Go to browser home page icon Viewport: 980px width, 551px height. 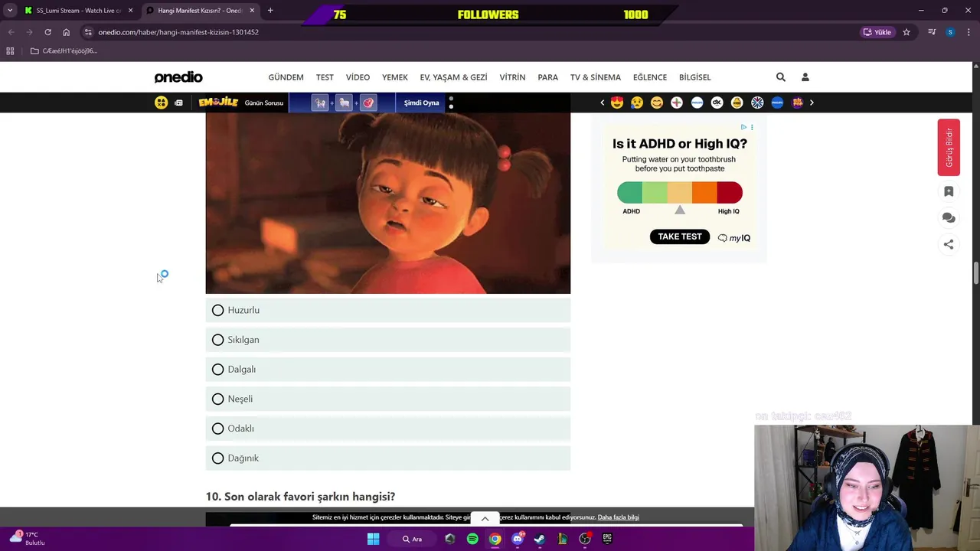coord(66,32)
